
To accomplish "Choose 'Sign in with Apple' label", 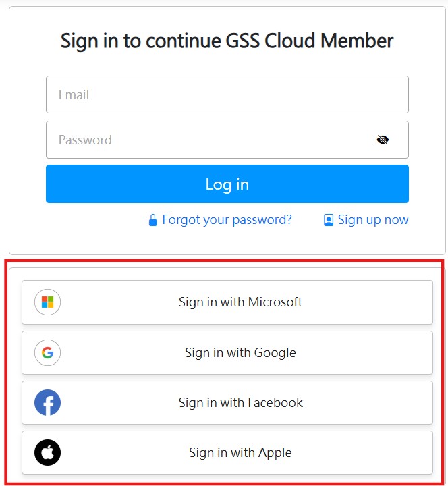I will click(240, 452).
